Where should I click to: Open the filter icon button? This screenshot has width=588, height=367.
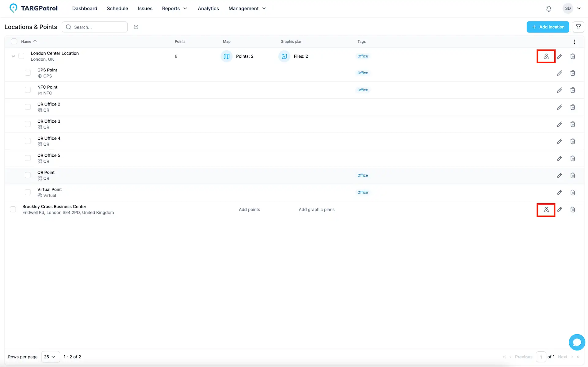pos(578,27)
